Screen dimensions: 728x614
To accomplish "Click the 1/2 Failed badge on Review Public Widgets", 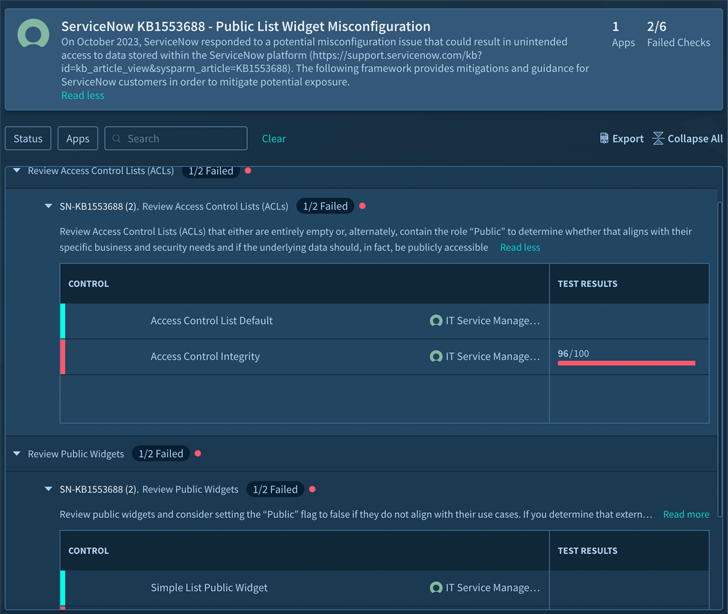I will tap(161, 453).
